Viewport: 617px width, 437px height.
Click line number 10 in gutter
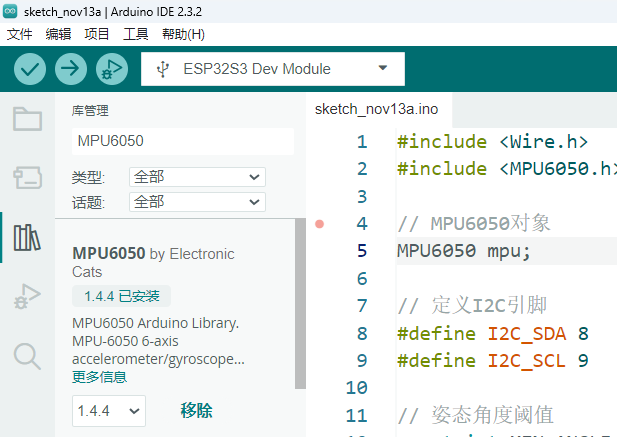357,388
